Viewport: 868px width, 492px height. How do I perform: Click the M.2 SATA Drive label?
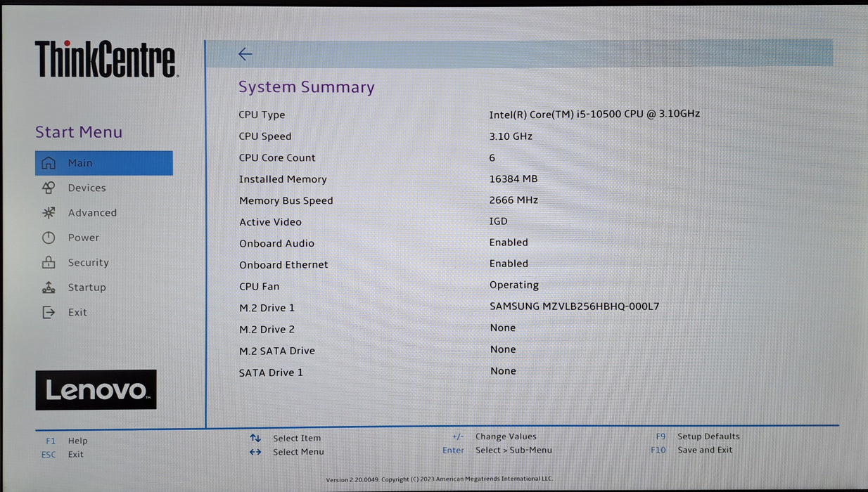(x=277, y=351)
